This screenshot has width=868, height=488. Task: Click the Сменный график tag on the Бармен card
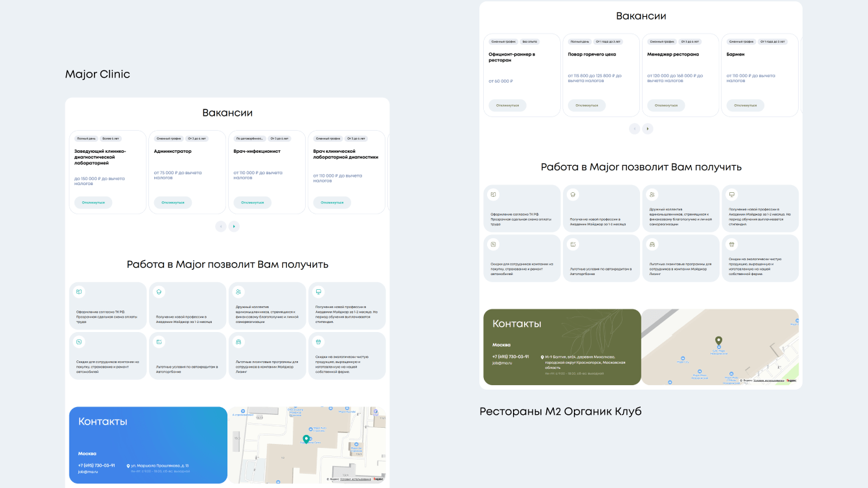tap(741, 41)
